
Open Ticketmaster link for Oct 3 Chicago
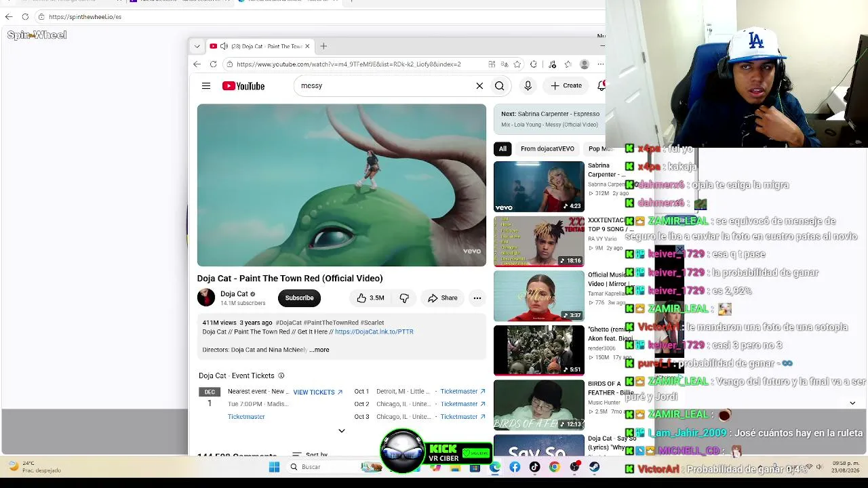click(462, 417)
